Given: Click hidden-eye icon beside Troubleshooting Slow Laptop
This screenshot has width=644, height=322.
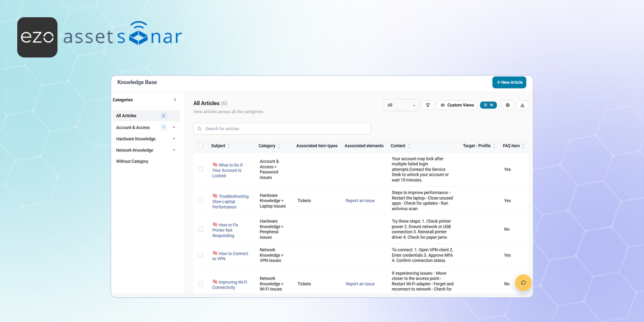Looking at the screenshot, I should click(215, 196).
